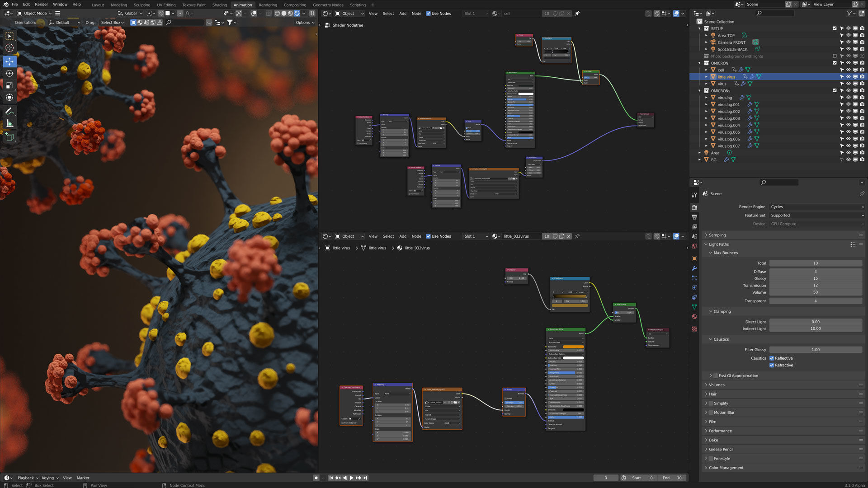Open the File menu
Viewport: 868px width, 488px height.
point(15,5)
